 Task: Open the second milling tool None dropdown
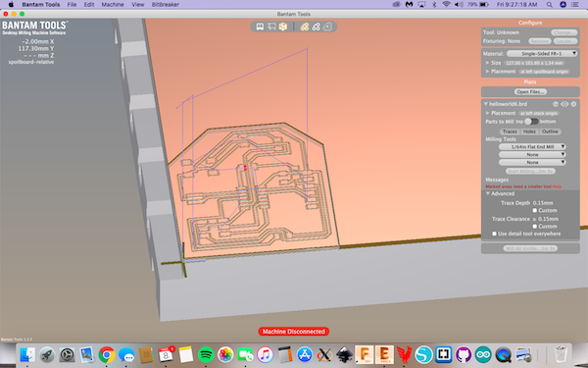pyautogui.click(x=532, y=155)
